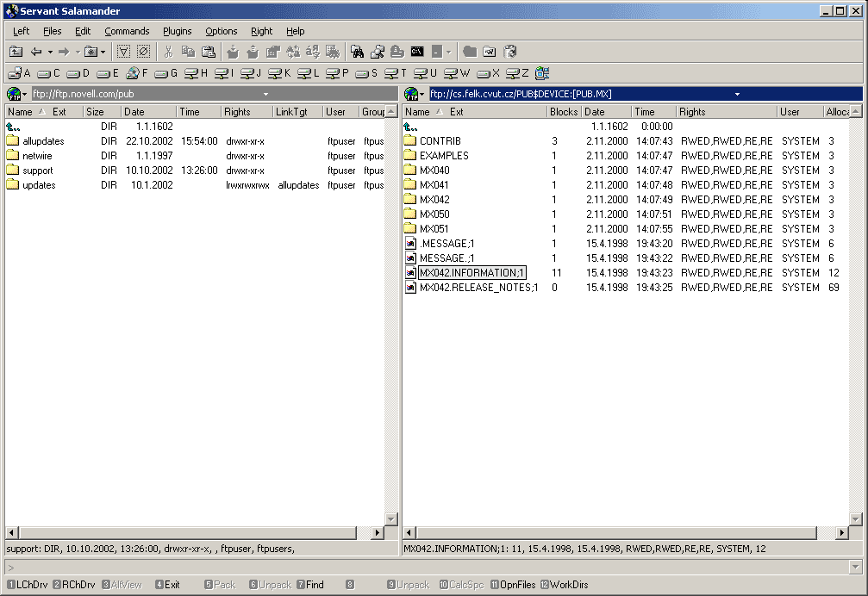868x596 pixels.
Task: Go back with the left arrow icon
Action: coord(36,52)
